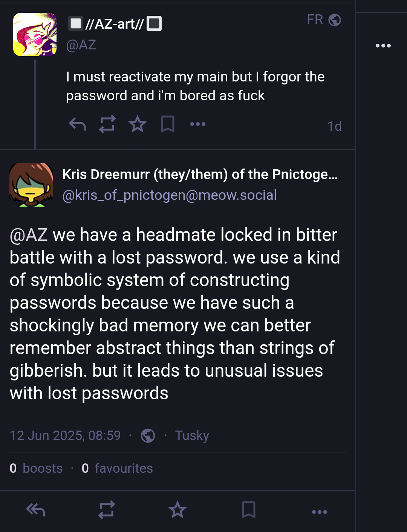The height and width of the screenshot is (532, 407).
Task: Open @kris_of_pnictogen@meow.social handle
Action: 170,195
